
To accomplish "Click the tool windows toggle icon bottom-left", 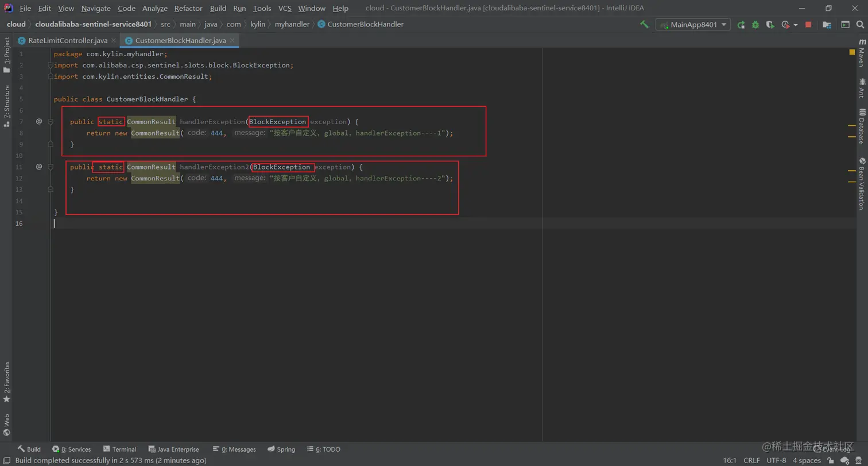I will [6, 460].
